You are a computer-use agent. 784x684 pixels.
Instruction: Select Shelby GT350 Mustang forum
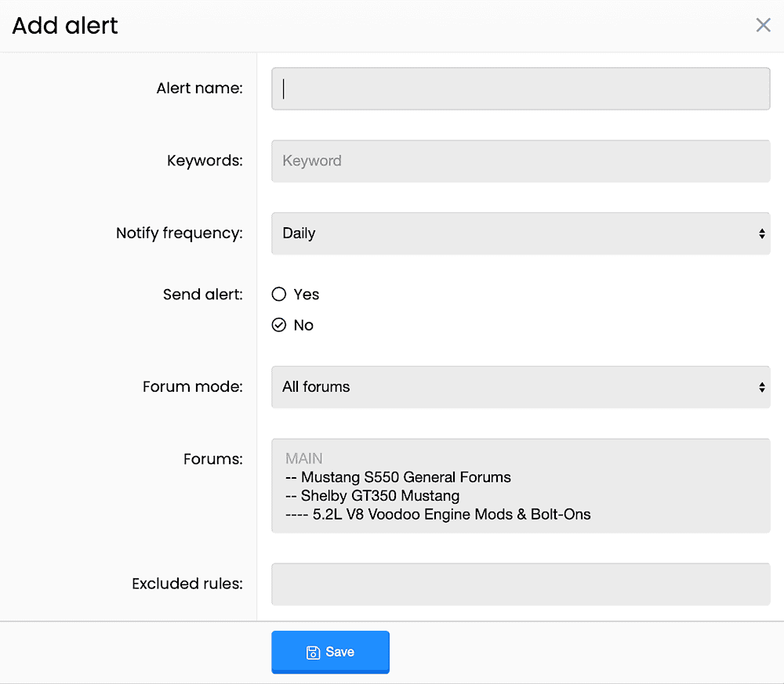click(x=372, y=496)
